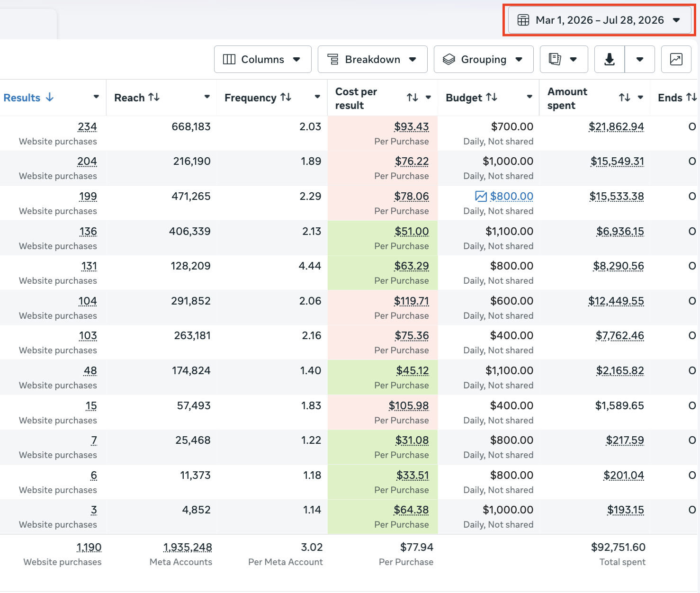
Task: Open export options dropdown arrow
Action: 640,59
